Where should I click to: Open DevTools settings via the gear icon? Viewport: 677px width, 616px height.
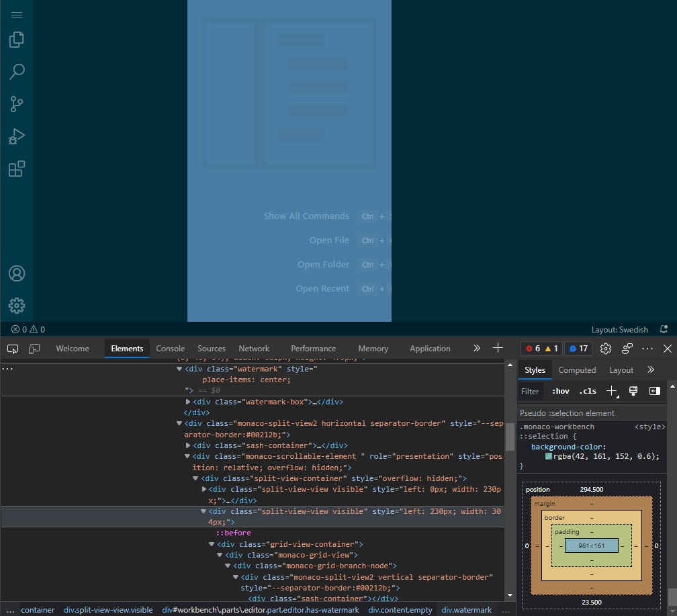605,348
